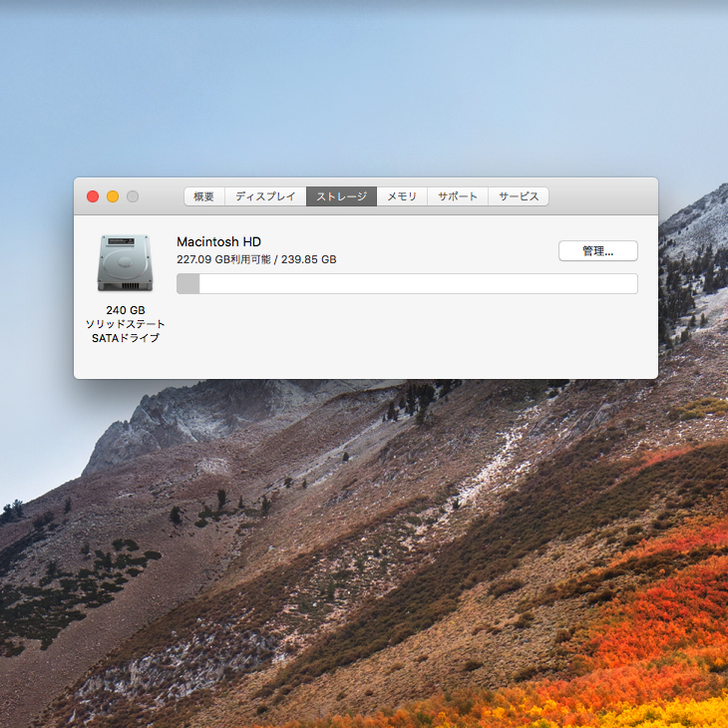Switch to the メモリ tab
The image size is (728, 728).
(402, 196)
